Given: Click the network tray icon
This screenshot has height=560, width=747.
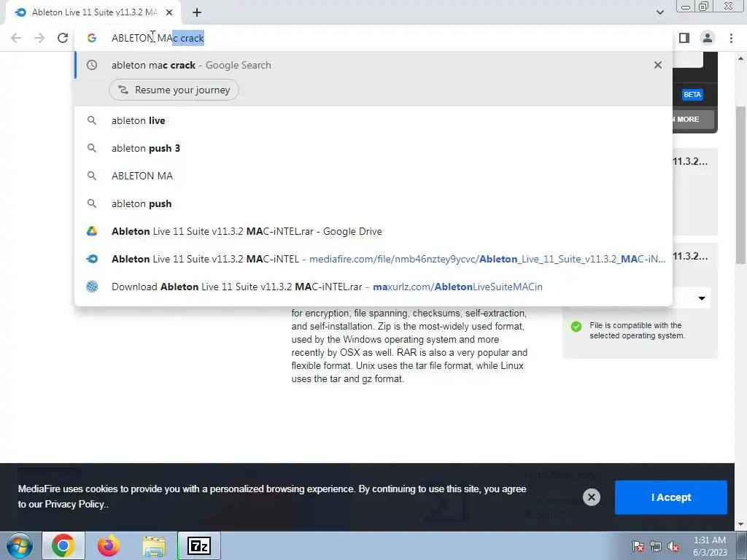Looking at the screenshot, I should click(656, 546).
